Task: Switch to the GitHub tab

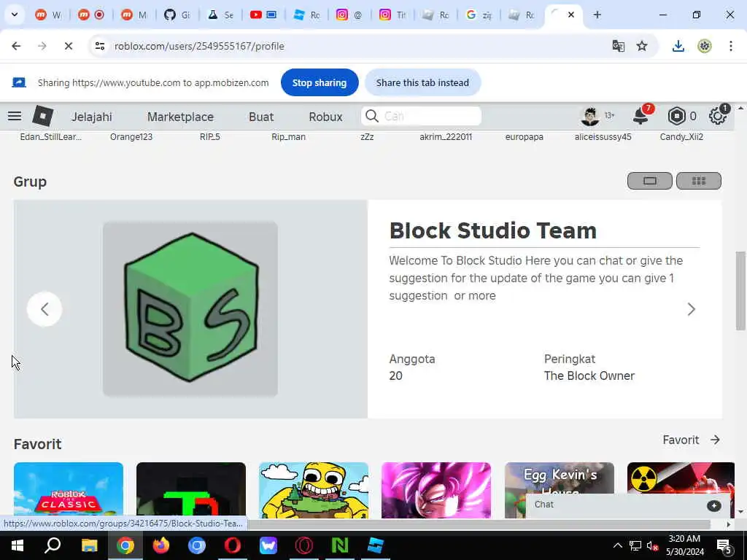Action: point(177,15)
